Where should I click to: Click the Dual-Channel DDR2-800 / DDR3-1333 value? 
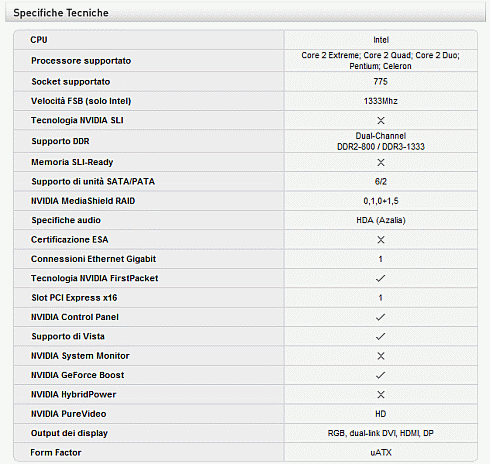pyautogui.click(x=381, y=141)
